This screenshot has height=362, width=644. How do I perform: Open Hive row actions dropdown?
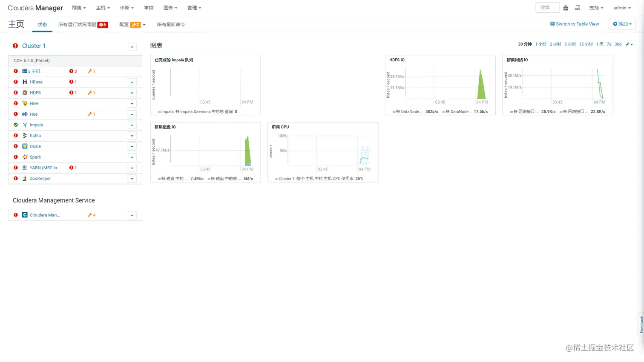132,104
